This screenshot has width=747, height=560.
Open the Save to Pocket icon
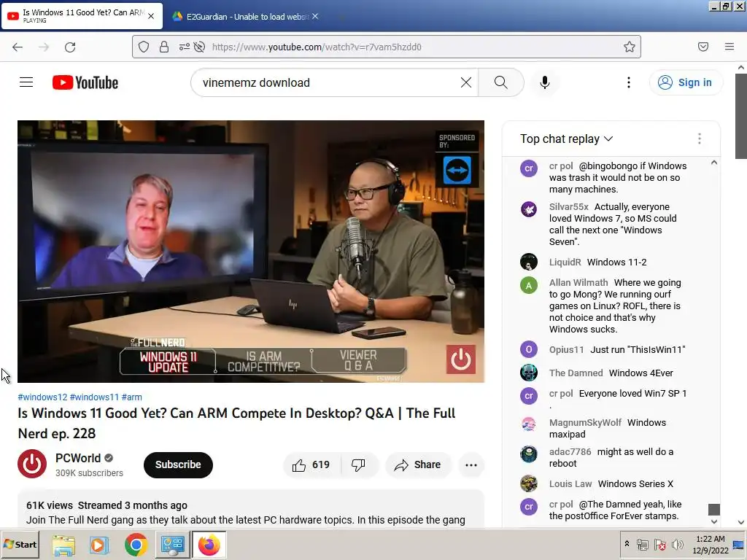[703, 47]
